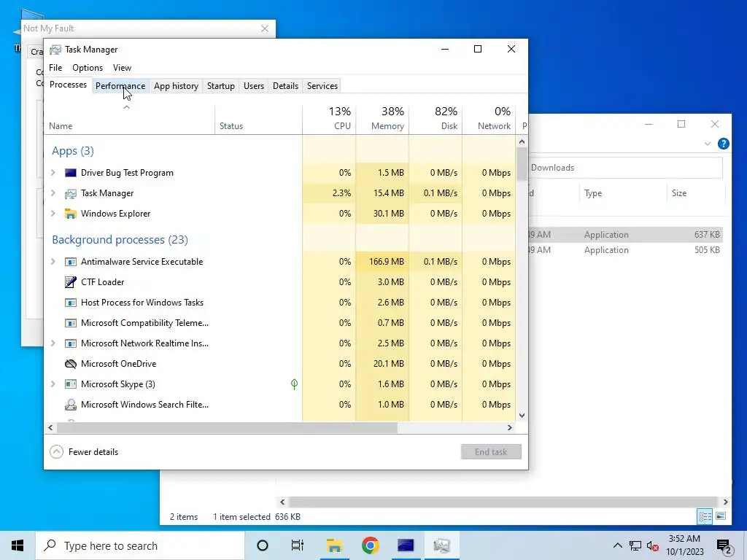Click the Microsoft Network Realtime Inspection icon

71,344
